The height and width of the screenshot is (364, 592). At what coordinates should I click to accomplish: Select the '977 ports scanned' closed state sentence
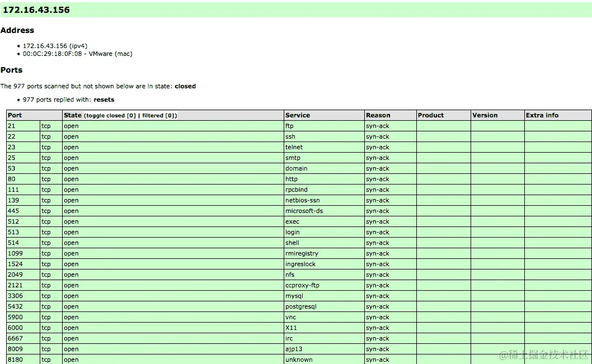click(x=98, y=86)
